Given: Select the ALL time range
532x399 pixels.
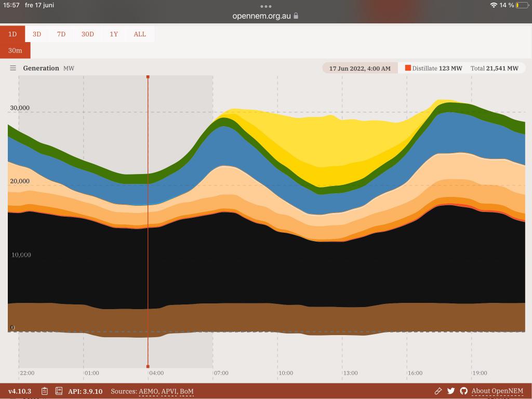Looking at the screenshot, I should 140,34.
